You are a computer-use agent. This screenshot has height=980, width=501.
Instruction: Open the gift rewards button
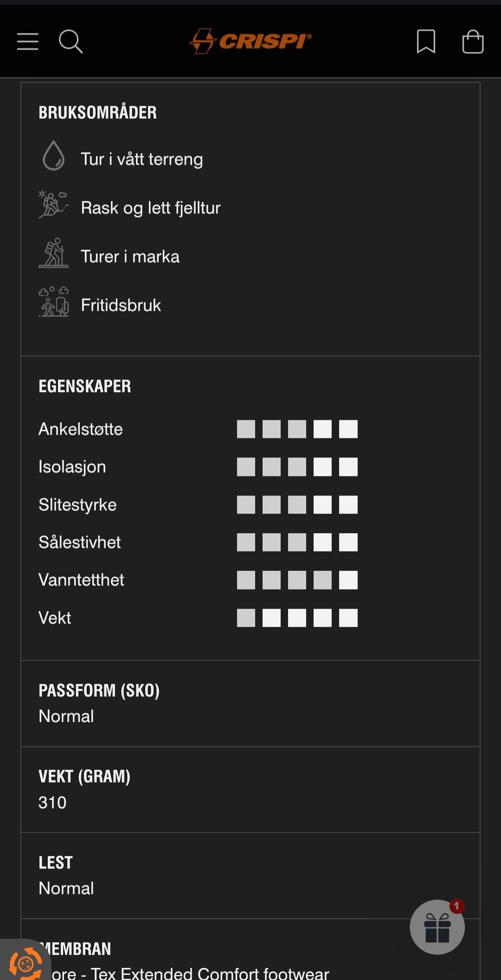[x=437, y=927]
